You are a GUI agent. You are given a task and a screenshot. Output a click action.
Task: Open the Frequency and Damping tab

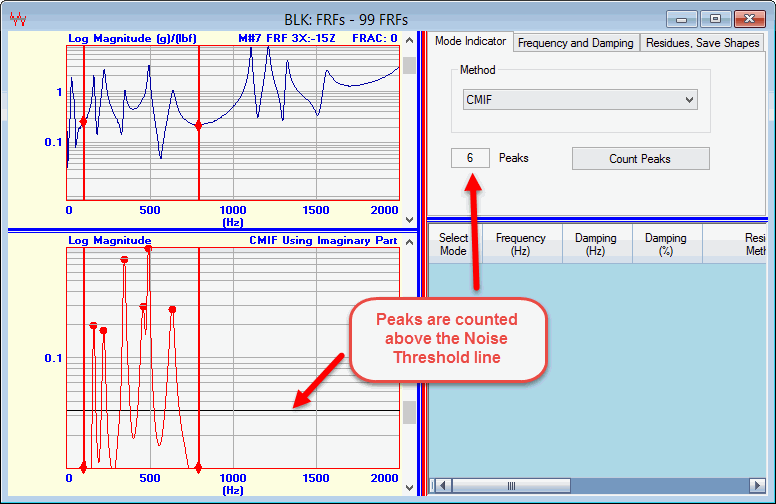pyautogui.click(x=576, y=43)
